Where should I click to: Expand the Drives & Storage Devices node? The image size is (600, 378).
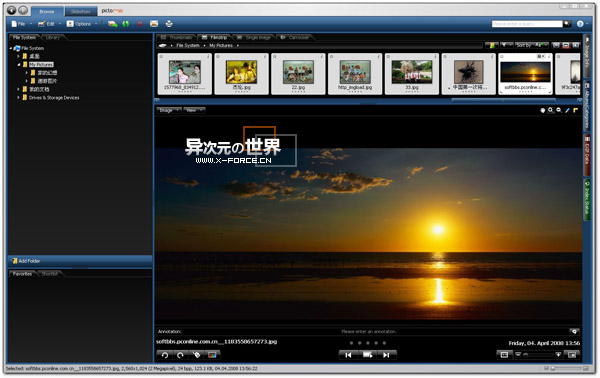(x=18, y=98)
